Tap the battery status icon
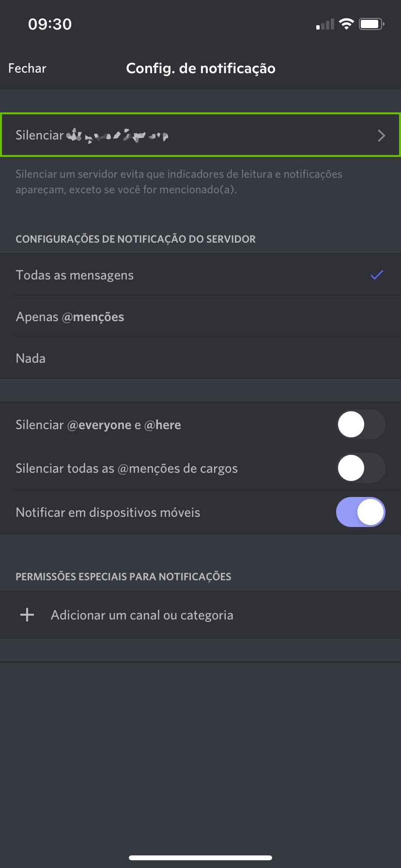The width and height of the screenshot is (401, 868). (x=371, y=24)
